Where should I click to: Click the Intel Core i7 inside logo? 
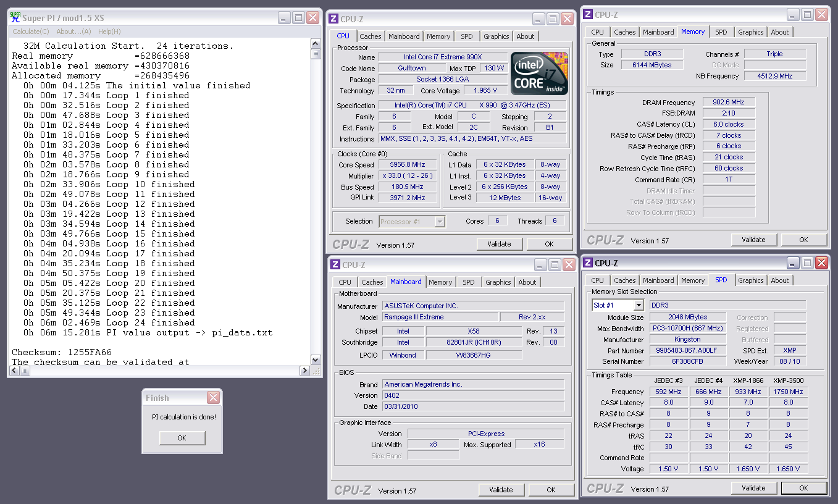click(x=538, y=73)
